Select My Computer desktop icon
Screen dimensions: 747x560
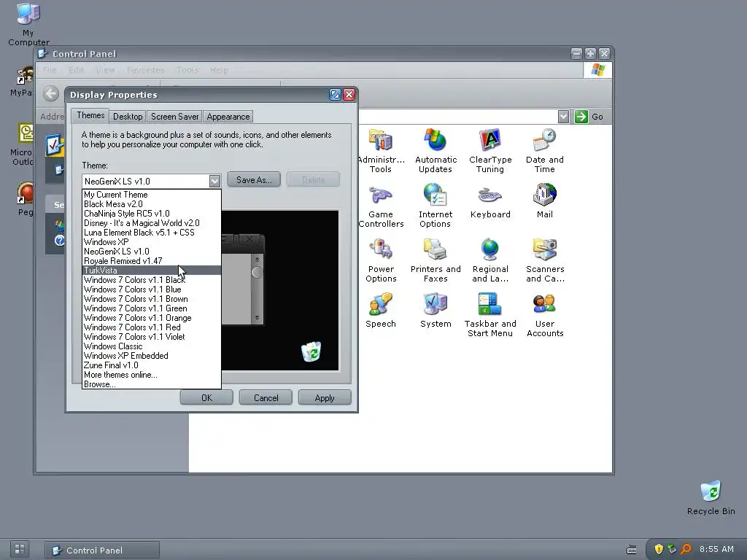pyautogui.click(x=28, y=24)
